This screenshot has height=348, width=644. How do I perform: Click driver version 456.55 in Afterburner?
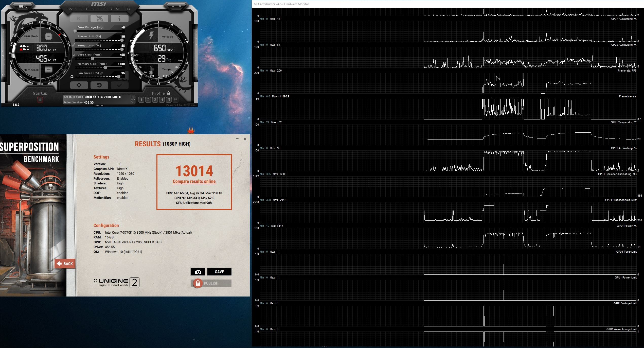[89, 102]
